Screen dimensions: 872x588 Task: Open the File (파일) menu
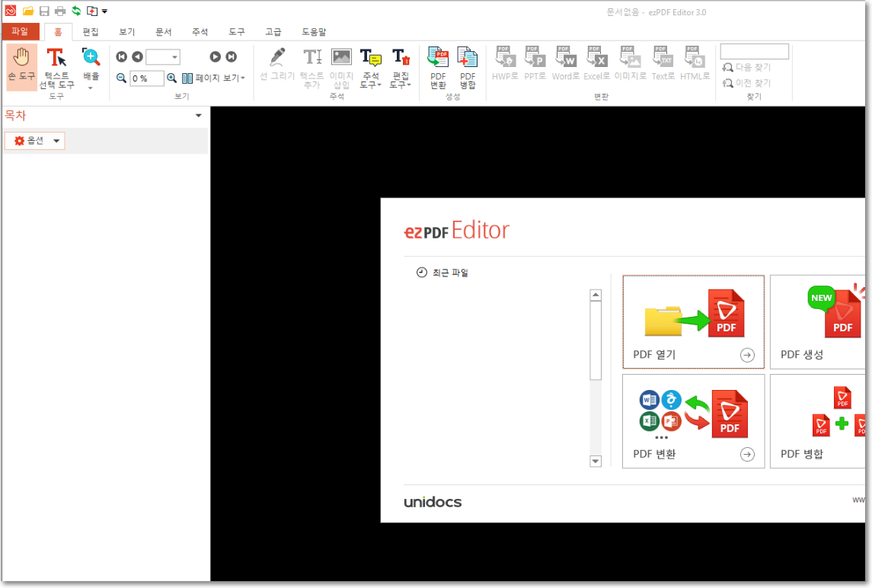pos(20,32)
